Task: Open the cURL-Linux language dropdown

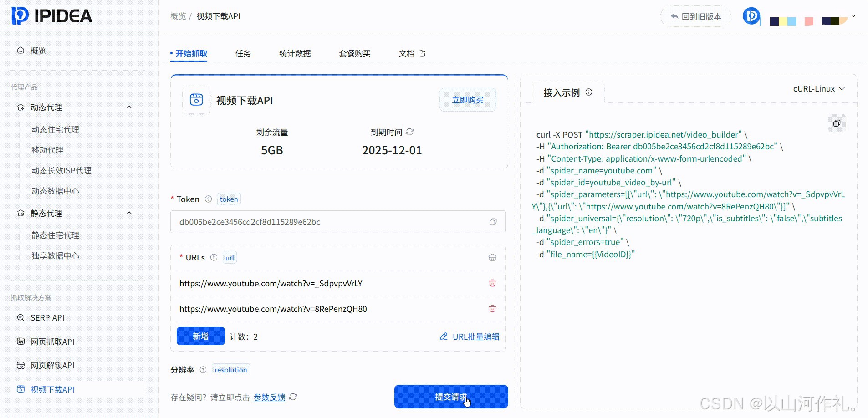Action: (x=819, y=89)
